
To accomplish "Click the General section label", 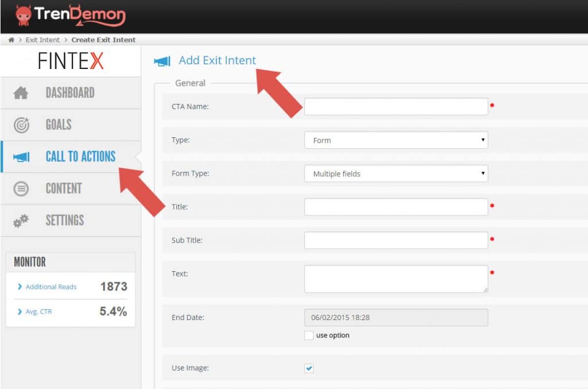I will pyautogui.click(x=190, y=83).
